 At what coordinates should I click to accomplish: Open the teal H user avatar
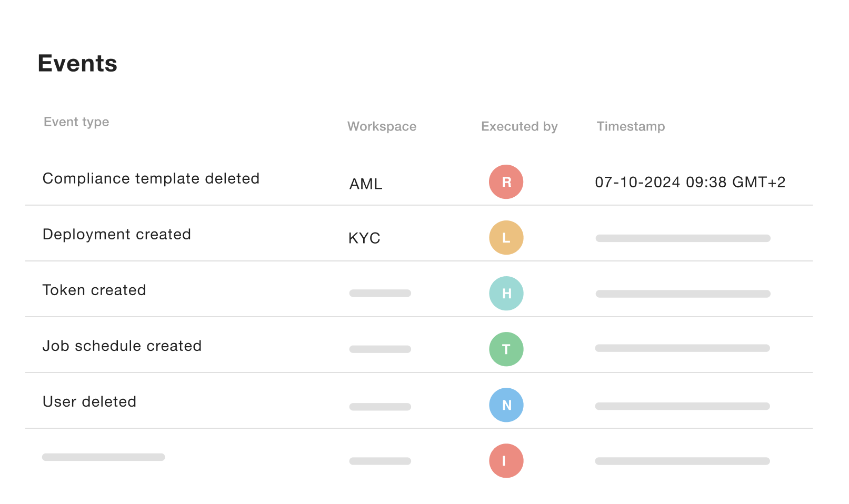point(506,294)
